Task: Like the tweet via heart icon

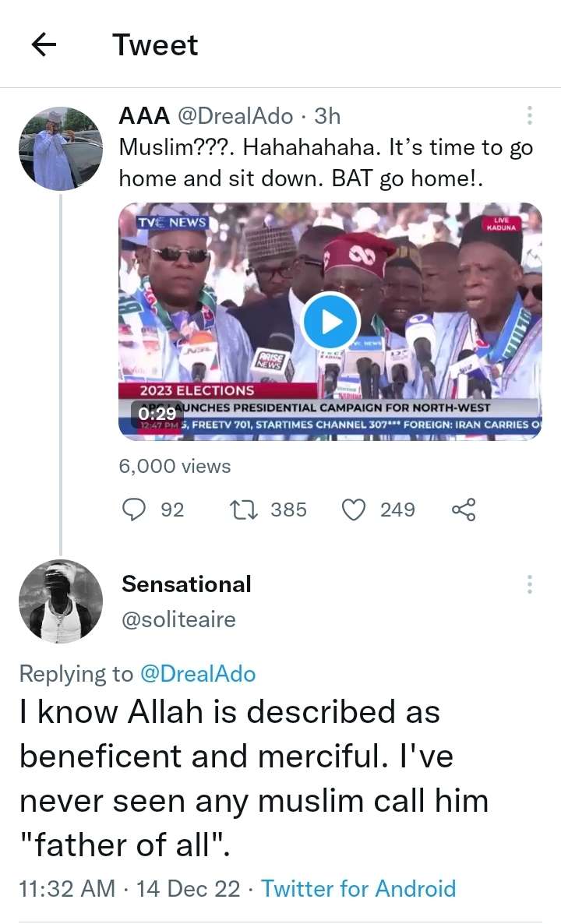Action: pyautogui.click(x=355, y=510)
